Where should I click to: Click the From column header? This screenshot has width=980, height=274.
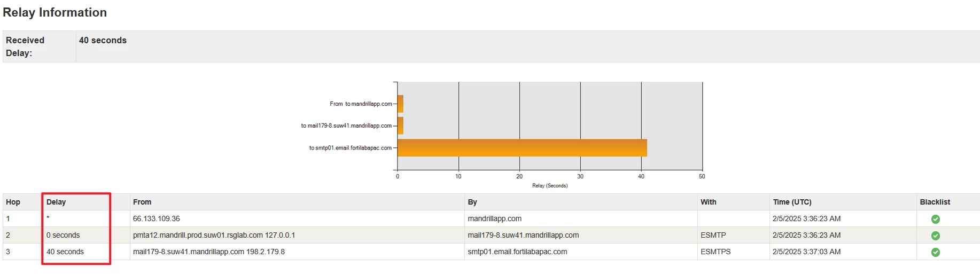click(142, 202)
